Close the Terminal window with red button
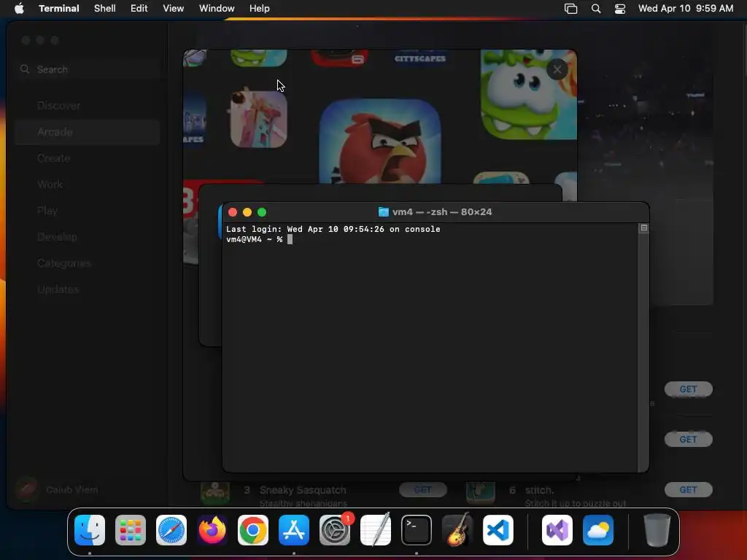 pos(233,212)
